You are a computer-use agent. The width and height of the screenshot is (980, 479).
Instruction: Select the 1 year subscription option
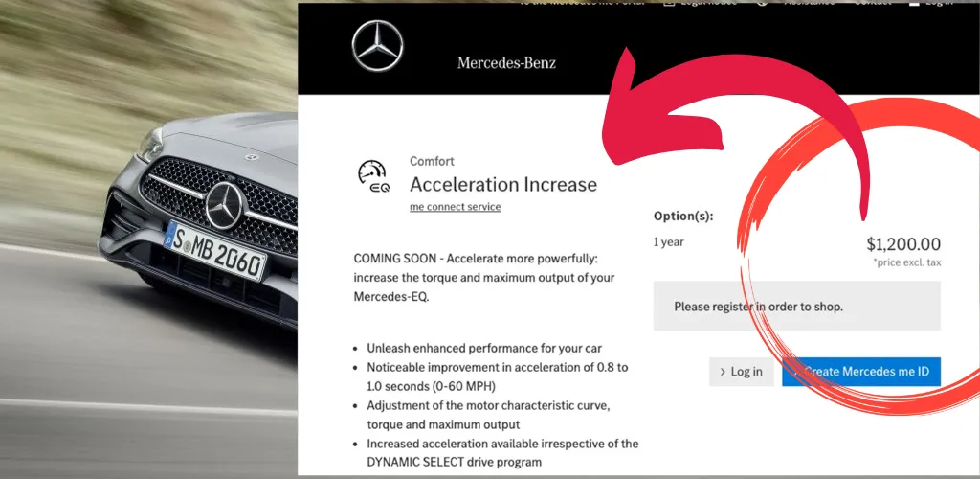click(x=669, y=242)
